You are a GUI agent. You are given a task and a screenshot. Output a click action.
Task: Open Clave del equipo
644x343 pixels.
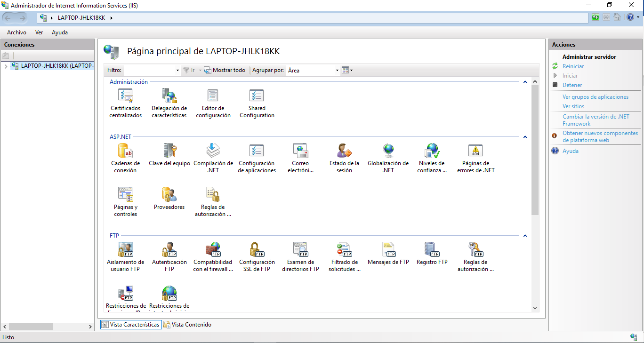point(169,155)
